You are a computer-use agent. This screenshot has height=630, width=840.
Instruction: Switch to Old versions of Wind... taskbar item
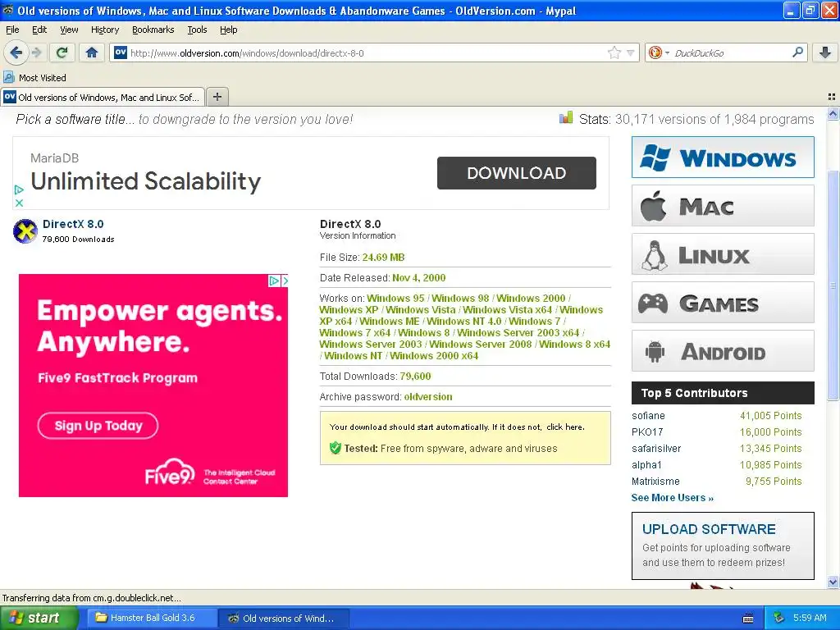pos(284,618)
